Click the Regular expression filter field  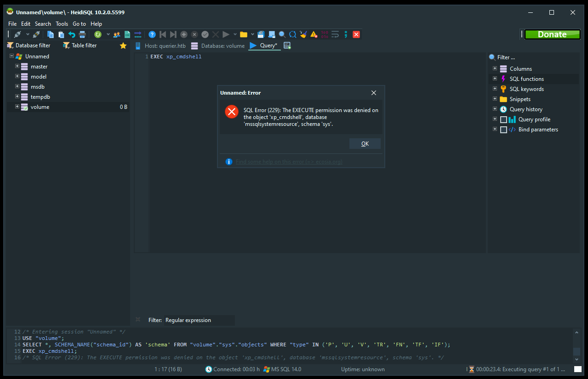click(199, 320)
